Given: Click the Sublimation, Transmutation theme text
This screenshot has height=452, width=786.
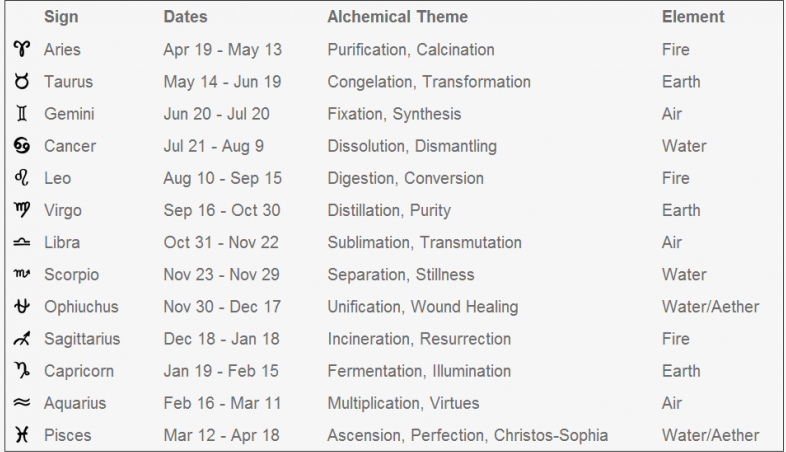Looking at the screenshot, I should [424, 242].
